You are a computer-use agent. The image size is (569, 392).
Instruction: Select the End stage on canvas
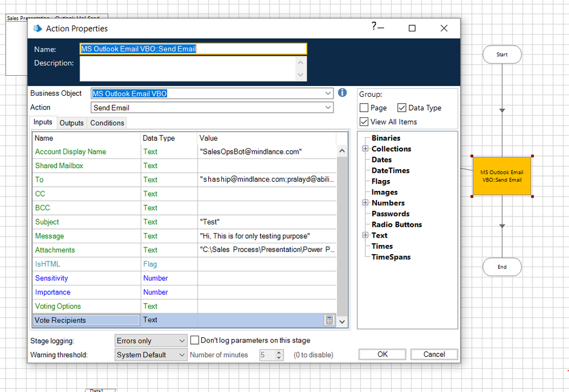pyautogui.click(x=502, y=267)
